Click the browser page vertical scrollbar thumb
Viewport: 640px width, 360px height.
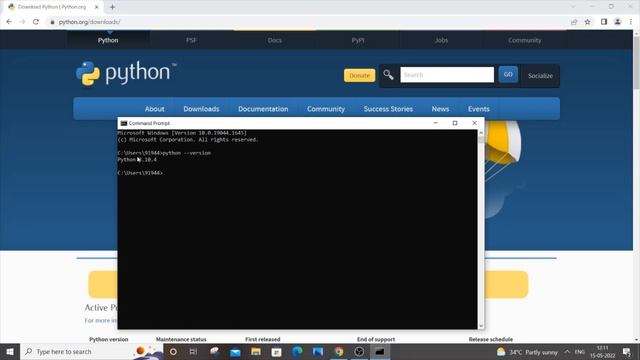click(x=636, y=62)
